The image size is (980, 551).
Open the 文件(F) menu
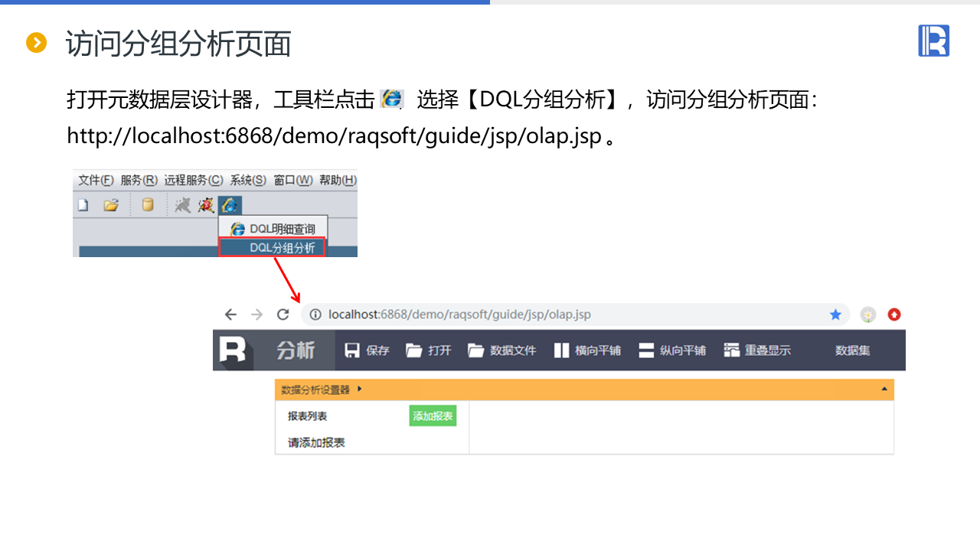96,181
